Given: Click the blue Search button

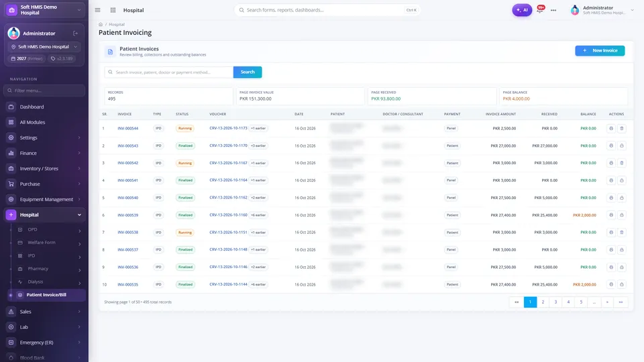Looking at the screenshot, I should [248, 72].
